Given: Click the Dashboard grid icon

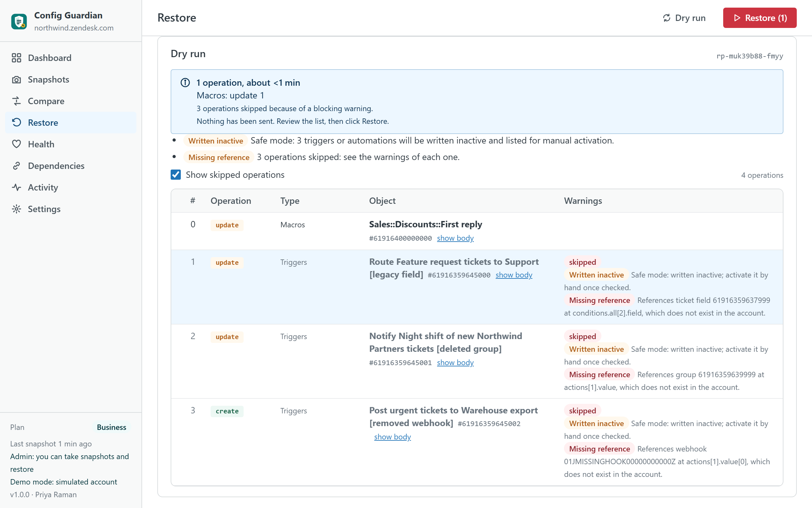Looking at the screenshot, I should 16,58.
